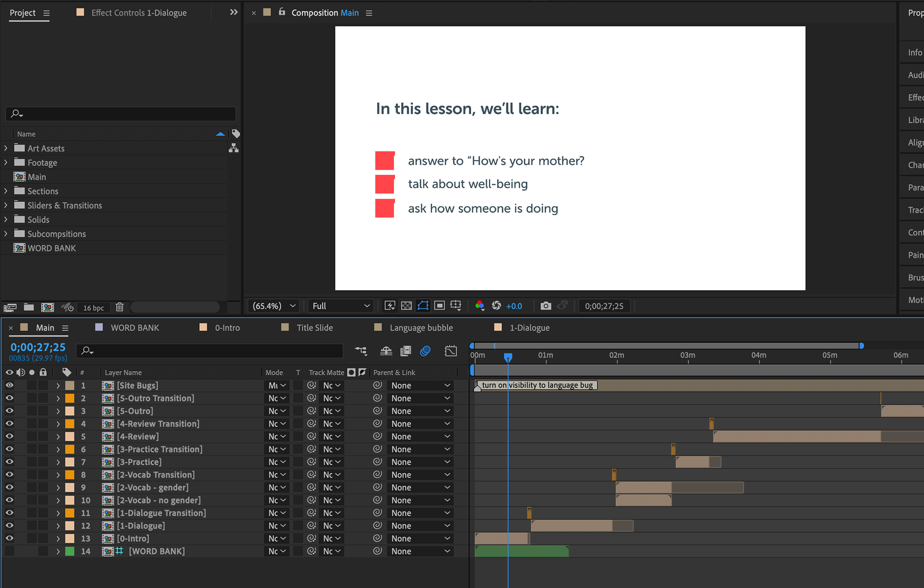Click the orange label swatch of [5-Outro Transition]
The height and width of the screenshot is (588, 924).
pyautogui.click(x=70, y=398)
